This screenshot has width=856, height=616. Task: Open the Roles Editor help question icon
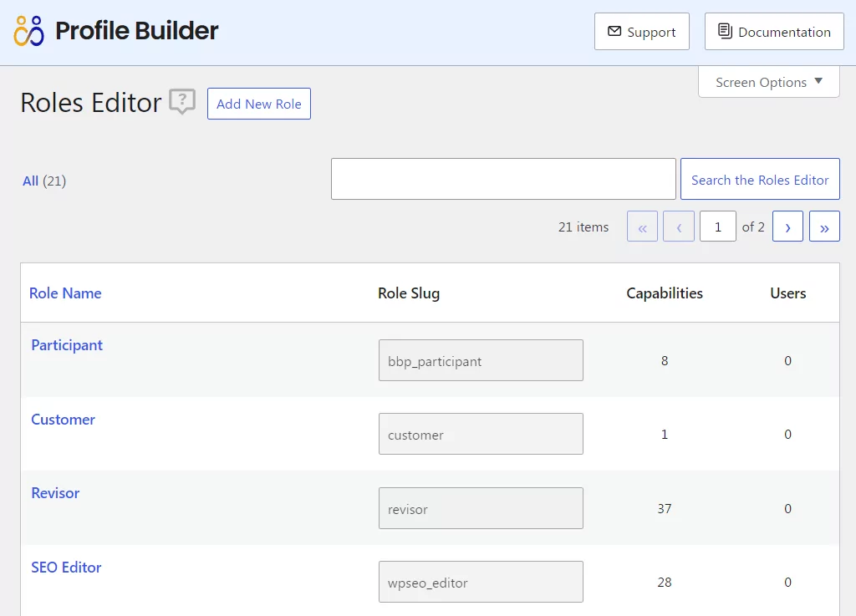click(x=182, y=101)
